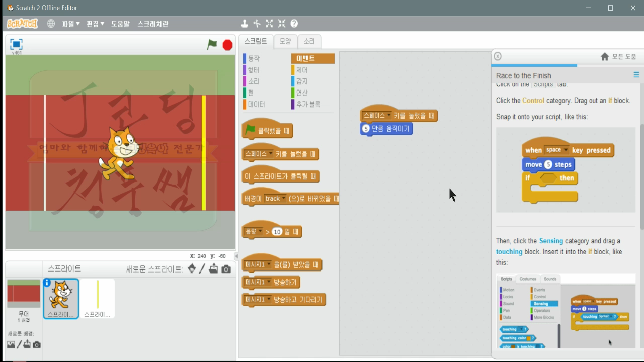The height and width of the screenshot is (362, 644).
Task: Paint a new sprite with the brush icon
Action: click(202, 269)
